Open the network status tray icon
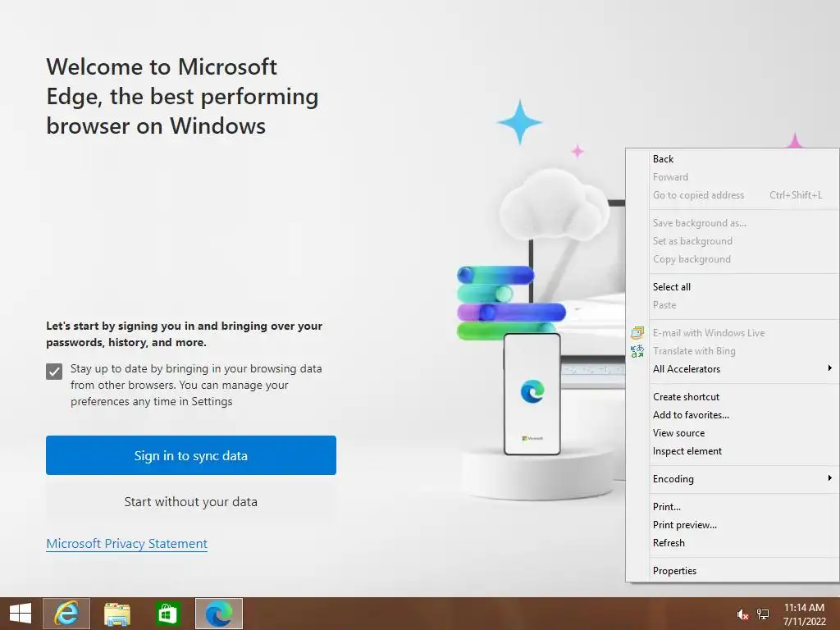The width and height of the screenshot is (840, 630). click(763, 614)
